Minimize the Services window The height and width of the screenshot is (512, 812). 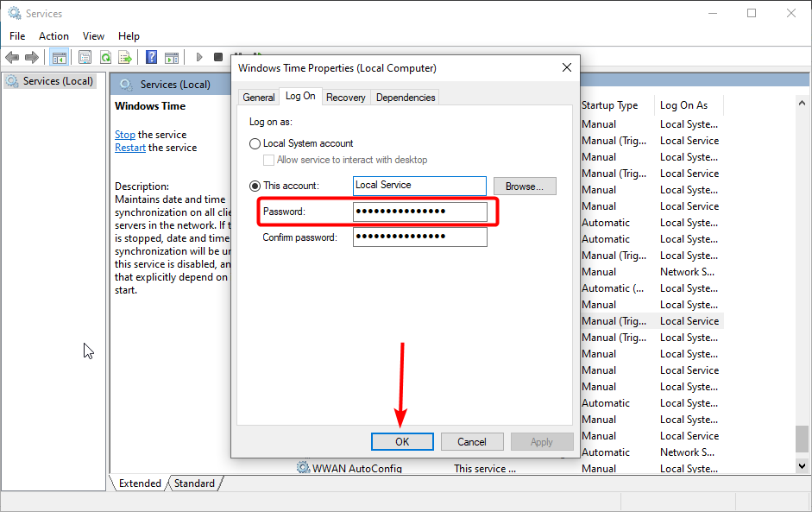pyautogui.click(x=713, y=14)
